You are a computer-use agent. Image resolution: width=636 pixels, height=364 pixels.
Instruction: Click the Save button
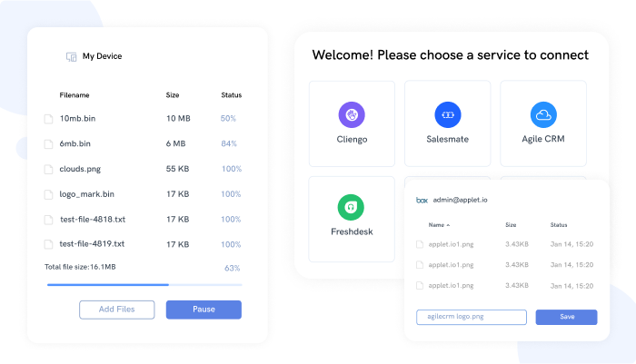(566, 317)
